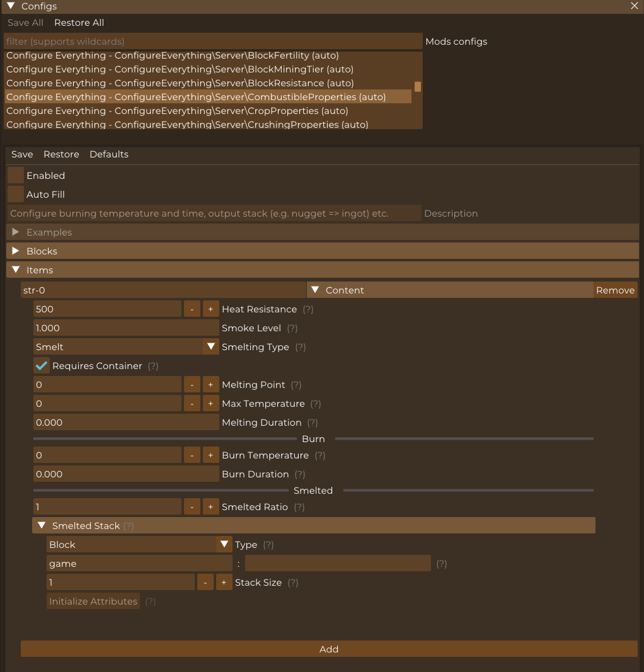Decrease Melting Point with minus button
This screenshot has height=672, width=644.
click(x=192, y=385)
